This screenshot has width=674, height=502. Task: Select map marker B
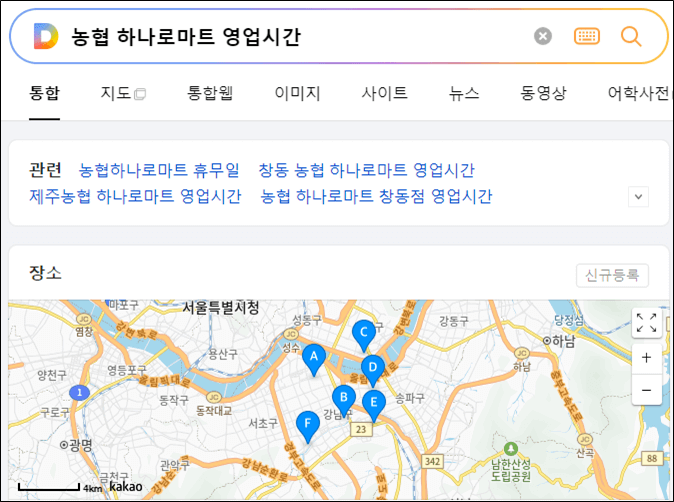pyautogui.click(x=343, y=401)
